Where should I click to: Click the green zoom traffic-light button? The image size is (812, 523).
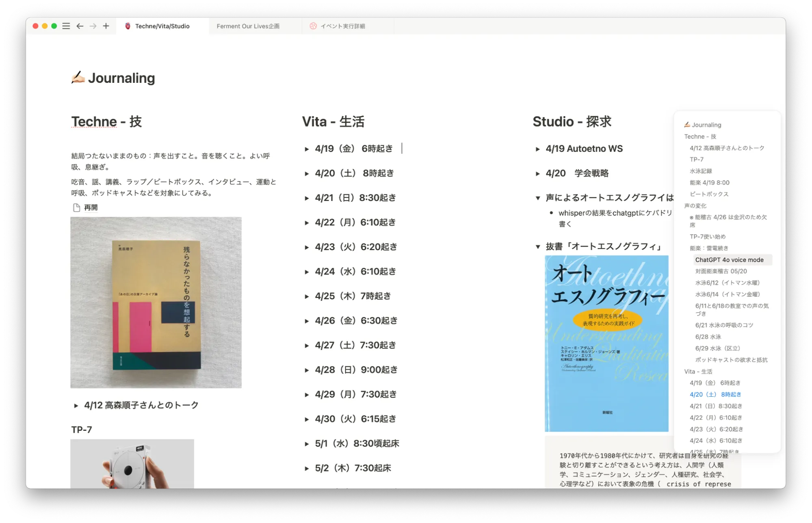(x=53, y=26)
